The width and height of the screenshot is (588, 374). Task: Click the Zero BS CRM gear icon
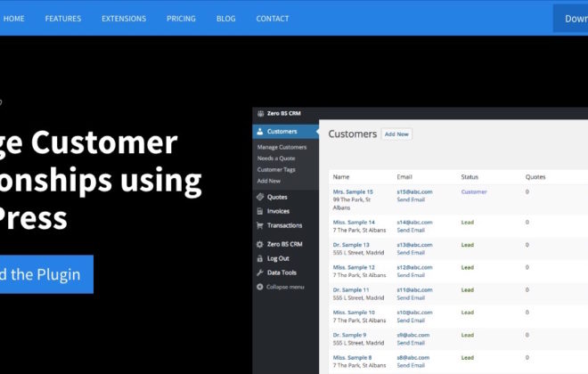260,244
